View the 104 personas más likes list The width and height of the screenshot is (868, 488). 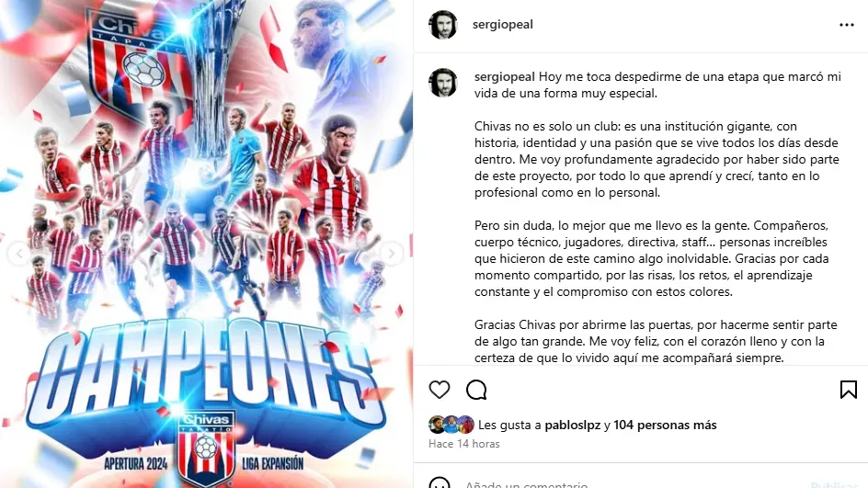point(665,425)
